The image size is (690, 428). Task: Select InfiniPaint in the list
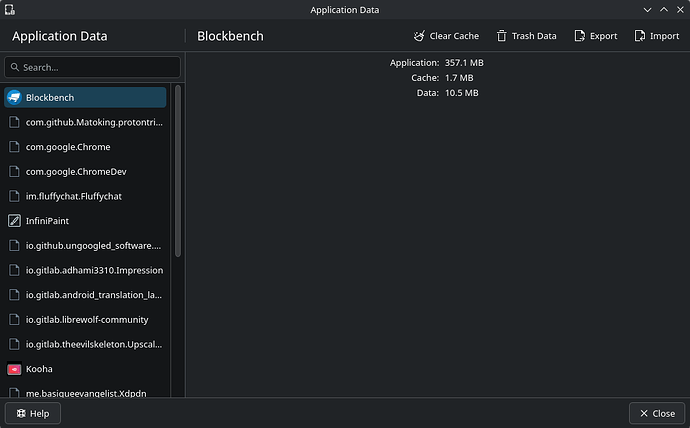point(85,221)
